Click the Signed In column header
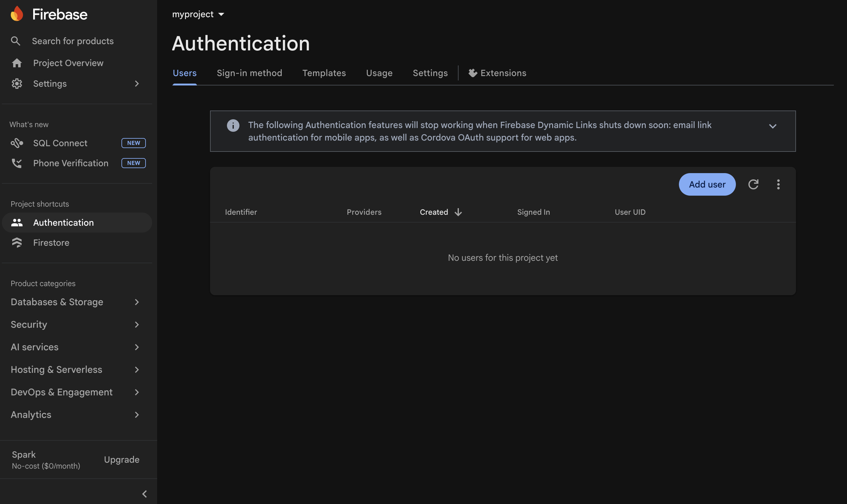 [533, 212]
